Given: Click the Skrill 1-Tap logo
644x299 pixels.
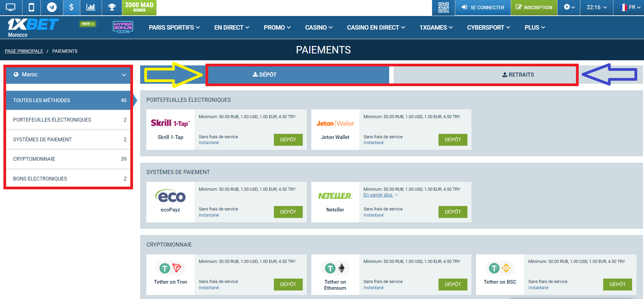Looking at the screenshot, I should (170, 123).
